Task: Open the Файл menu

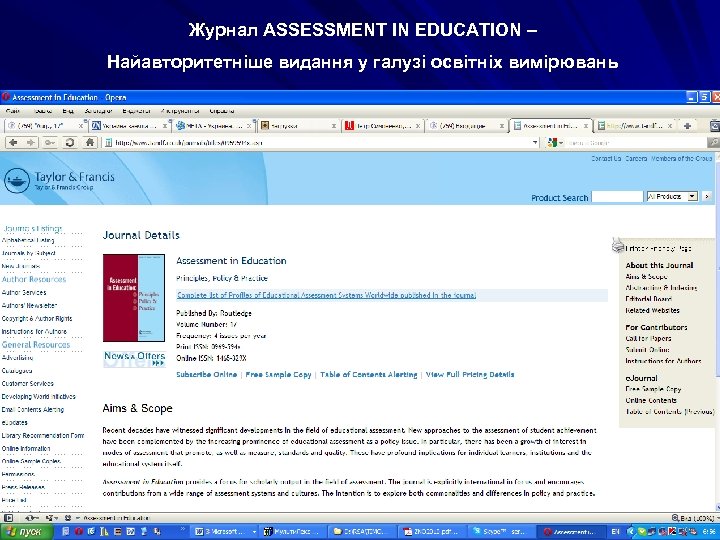Action: (12, 111)
